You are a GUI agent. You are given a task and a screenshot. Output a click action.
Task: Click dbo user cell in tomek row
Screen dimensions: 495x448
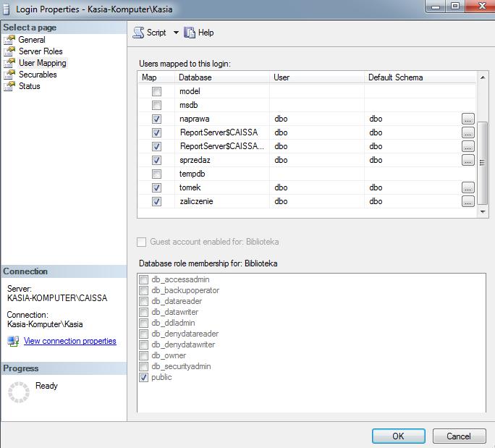317,187
